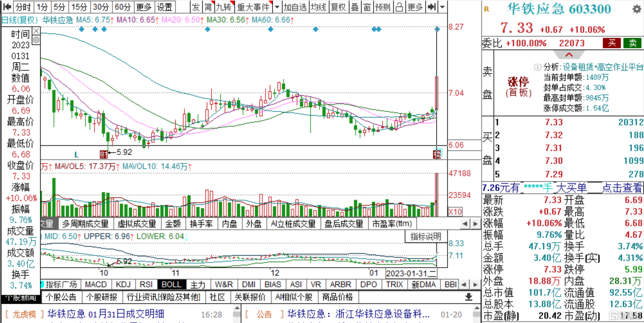Click the X10 volume scale indicator
The width and height of the screenshot is (644, 323).
click(454, 212)
